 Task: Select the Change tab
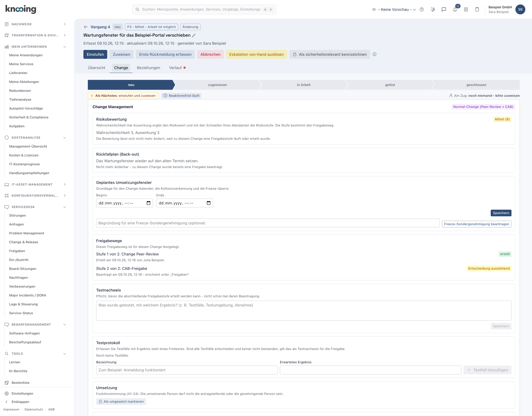pos(121,68)
